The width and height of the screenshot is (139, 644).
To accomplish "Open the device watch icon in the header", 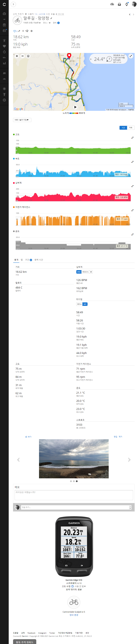I will click(127, 4).
